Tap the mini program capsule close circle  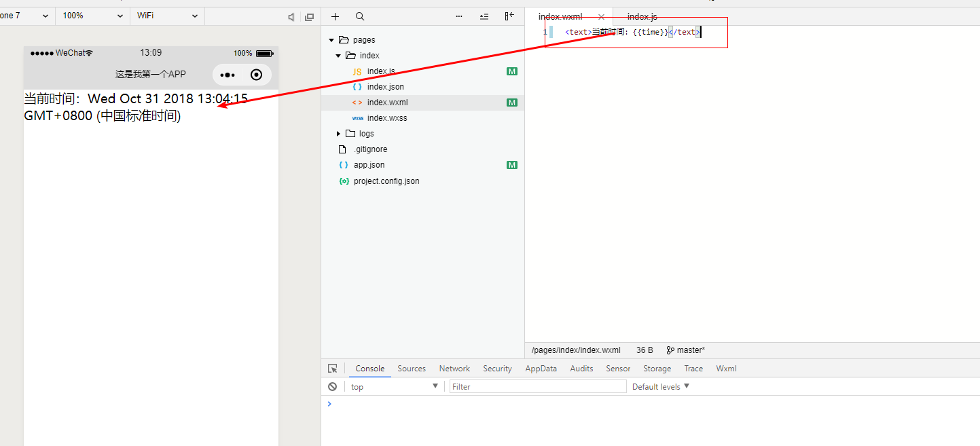click(256, 75)
